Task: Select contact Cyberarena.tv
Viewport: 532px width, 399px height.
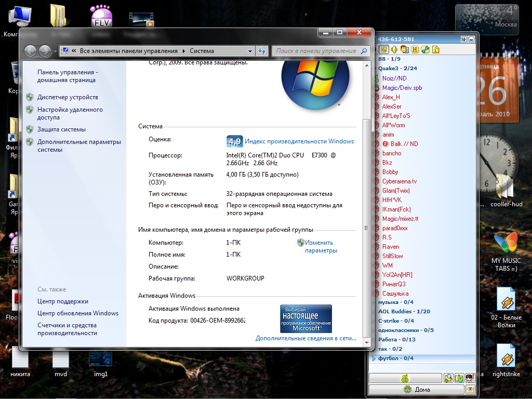Action: coord(400,181)
